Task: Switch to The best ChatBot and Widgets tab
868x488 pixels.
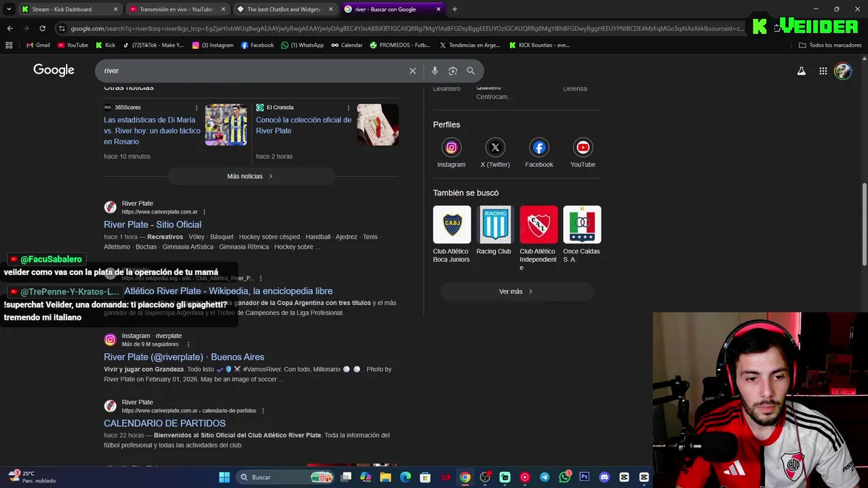Action: tap(284, 9)
